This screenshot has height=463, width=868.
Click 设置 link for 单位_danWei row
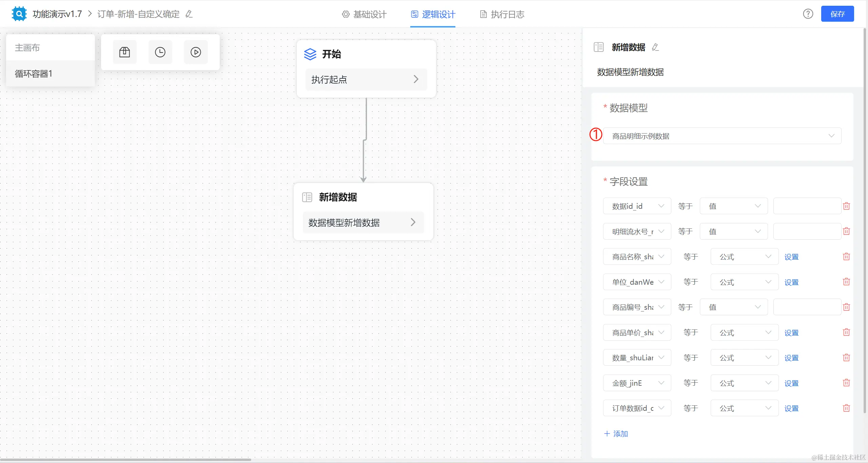tap(791, 282)
